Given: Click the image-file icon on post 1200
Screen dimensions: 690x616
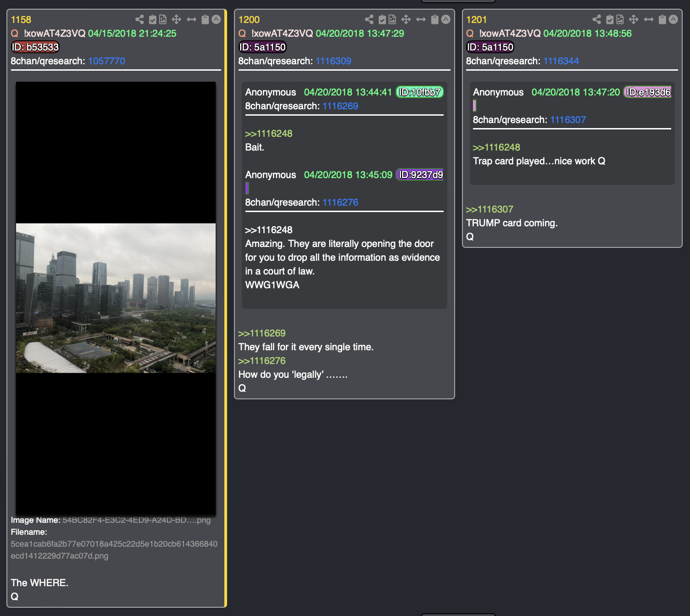Looking at the screenshot, I should point(392,19).
